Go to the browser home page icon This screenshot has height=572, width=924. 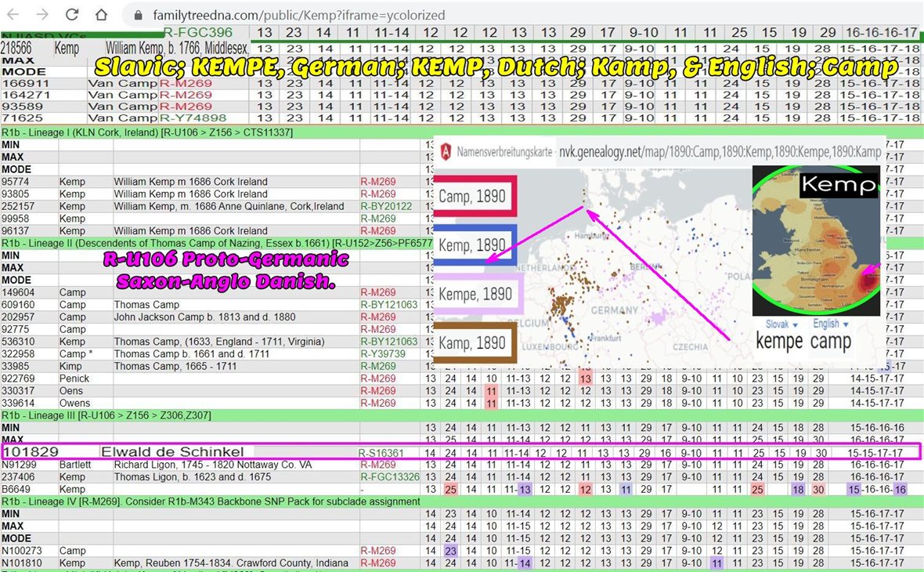point(101,14)
